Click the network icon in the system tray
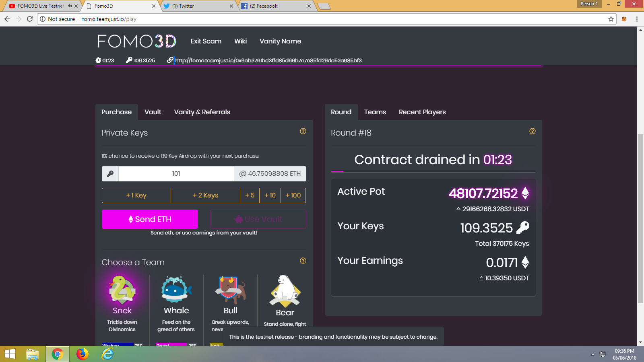Screen dimensions: 644x362 tap(603, 354)
